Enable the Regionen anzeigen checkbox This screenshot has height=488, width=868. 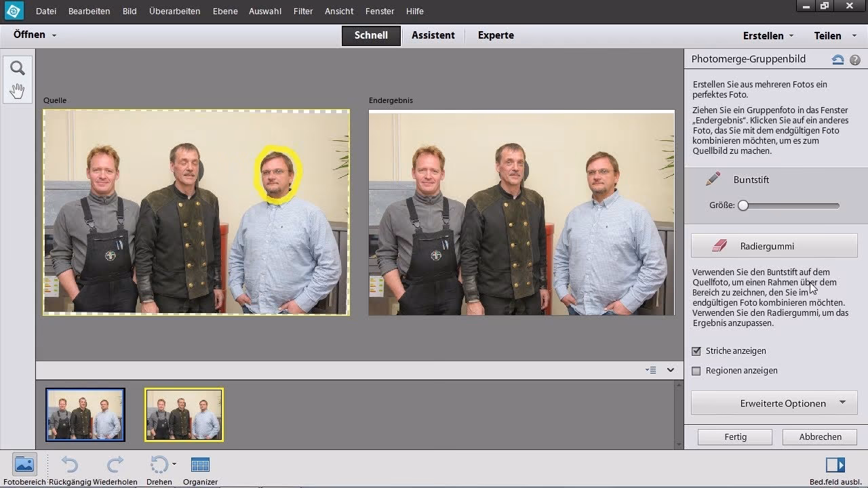tap(696, 371)
